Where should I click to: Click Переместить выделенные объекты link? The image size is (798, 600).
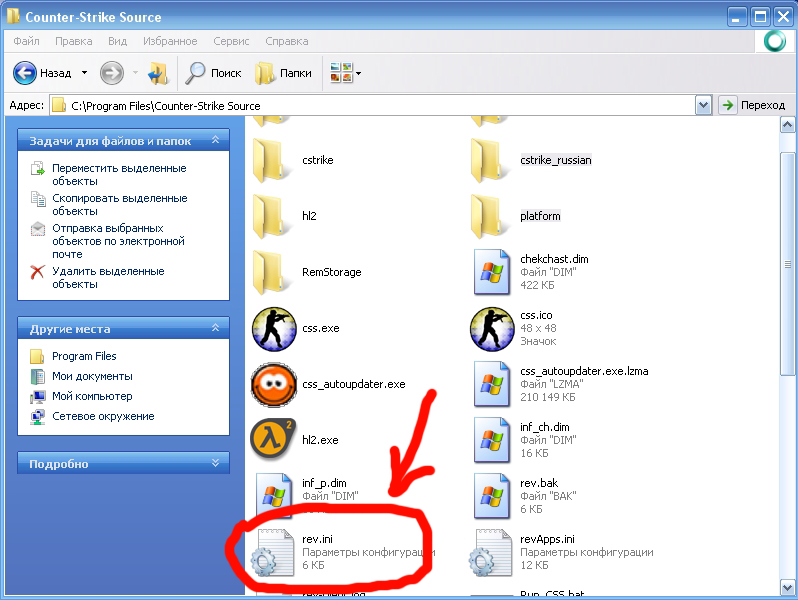click(119, 175)
